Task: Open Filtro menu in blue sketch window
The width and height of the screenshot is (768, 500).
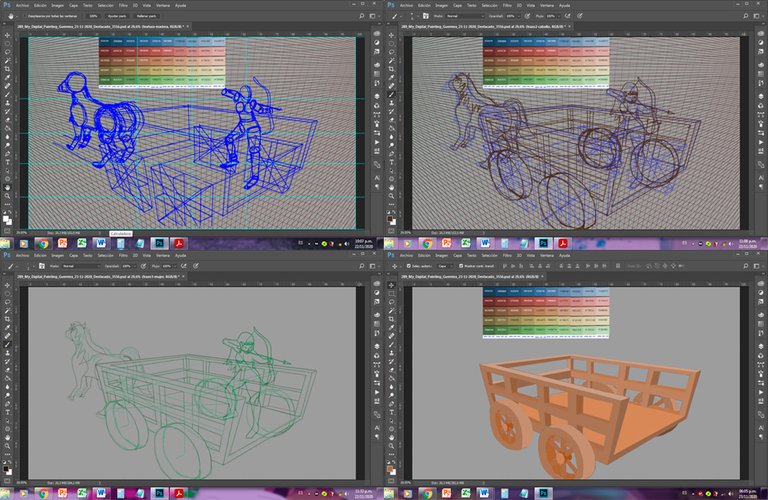Action: point(123,5)
